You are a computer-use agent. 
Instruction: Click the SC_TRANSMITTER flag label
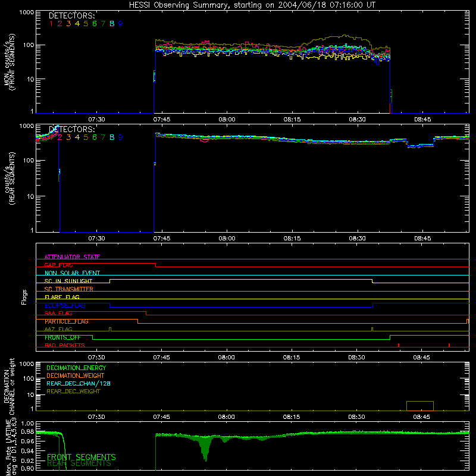click(68, 289)
